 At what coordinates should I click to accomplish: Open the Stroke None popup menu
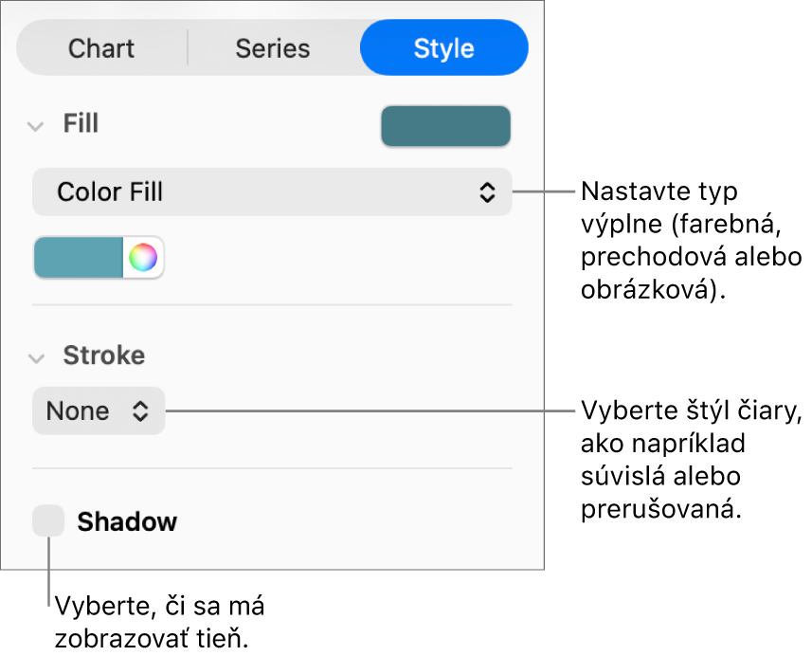click(99, 411)
